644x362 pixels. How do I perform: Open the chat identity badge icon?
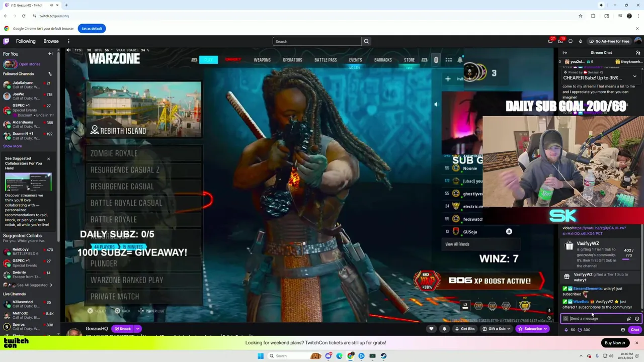(566, 318)
